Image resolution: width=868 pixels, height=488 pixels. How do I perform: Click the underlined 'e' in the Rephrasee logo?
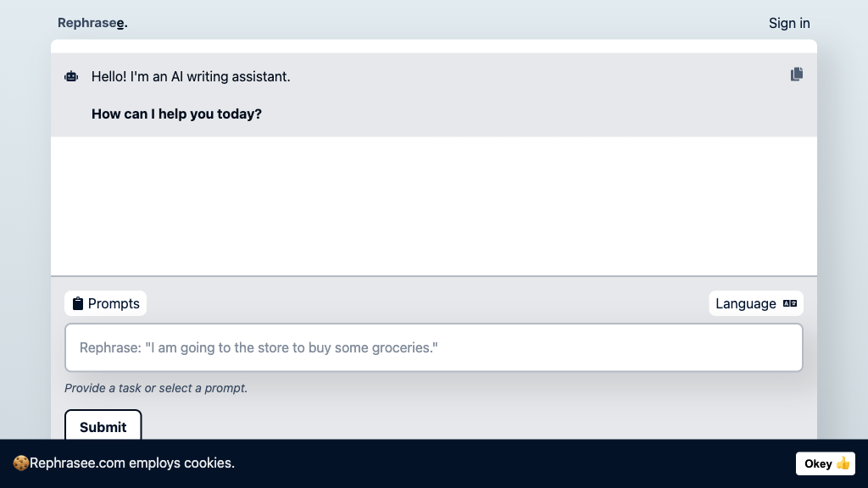(120, 24)
